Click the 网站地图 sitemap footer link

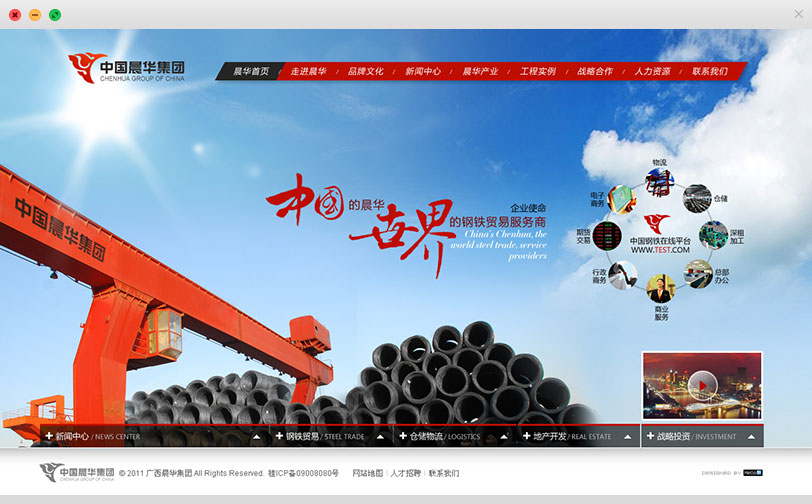[x=368, y=473]
